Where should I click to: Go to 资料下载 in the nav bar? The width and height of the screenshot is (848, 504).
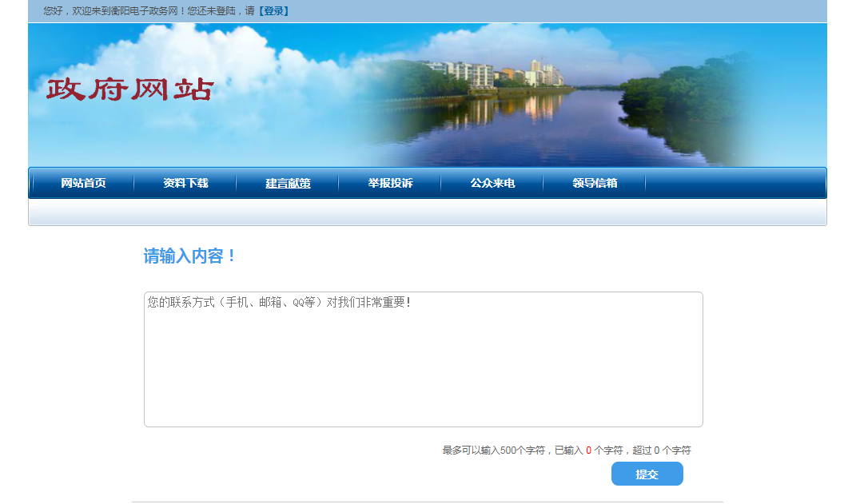(x=185, y=183)
